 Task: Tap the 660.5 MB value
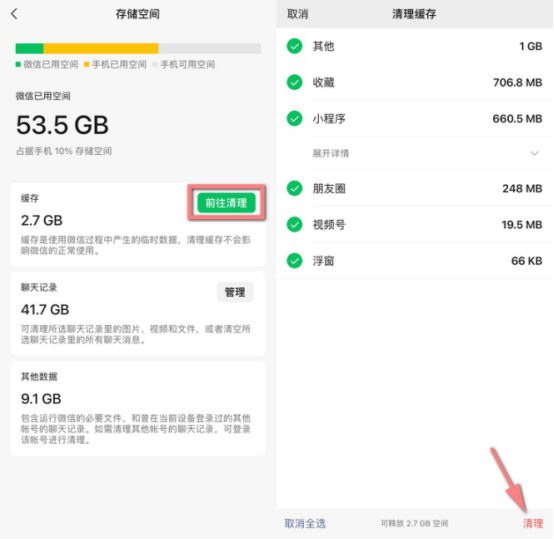[x=518, y=118]
